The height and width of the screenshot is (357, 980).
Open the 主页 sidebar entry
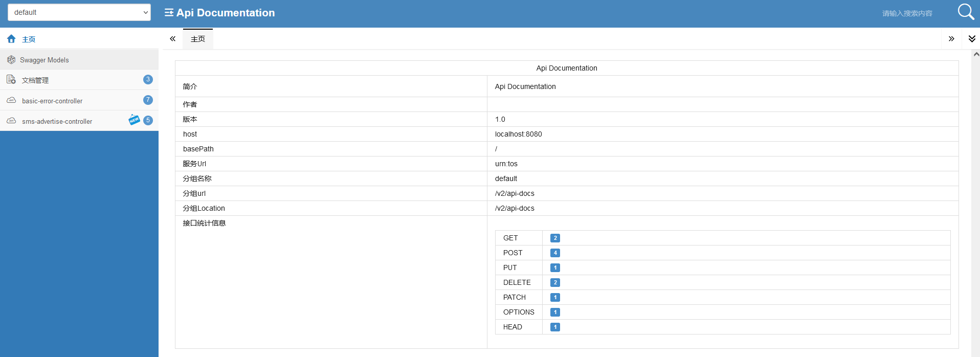pyautogui.click(x=79, y=39)
